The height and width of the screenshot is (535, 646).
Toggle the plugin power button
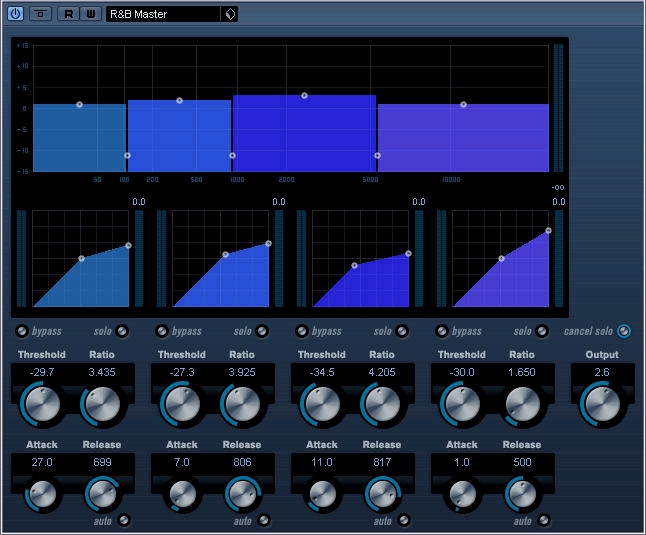(15, 14)
